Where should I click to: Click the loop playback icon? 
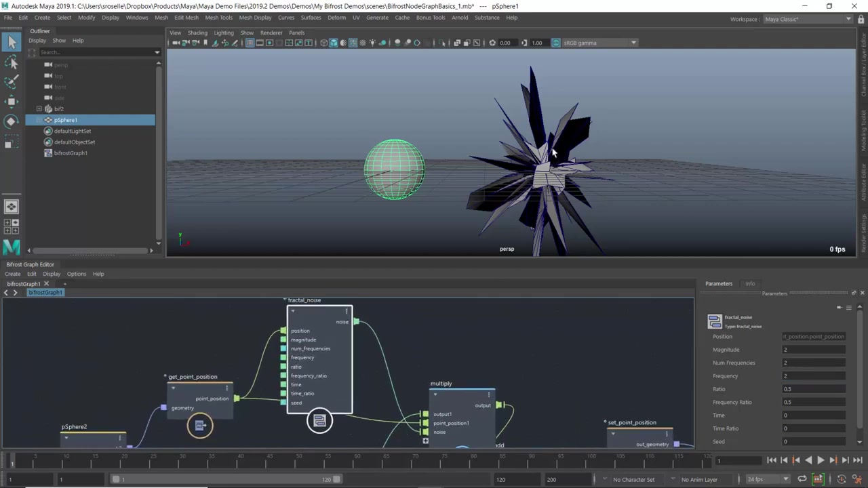(x=802, y=479)
